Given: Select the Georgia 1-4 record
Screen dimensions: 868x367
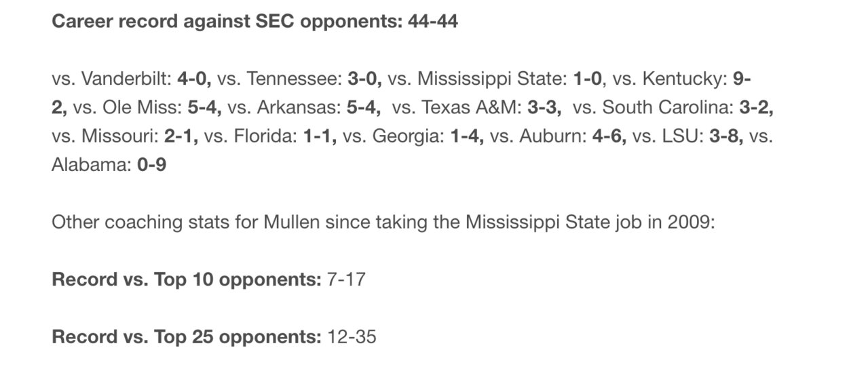Looking at the screenshot, I should (x=413, y=136).
